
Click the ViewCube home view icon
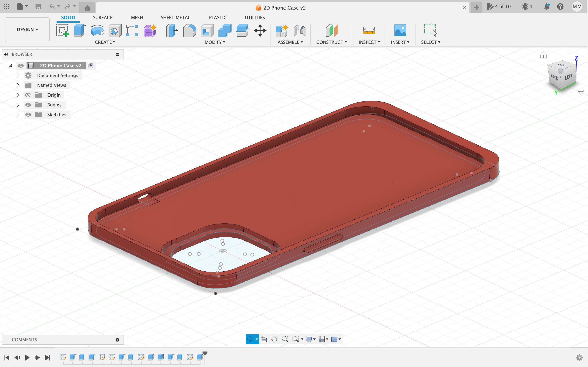[x=543, y=55]
